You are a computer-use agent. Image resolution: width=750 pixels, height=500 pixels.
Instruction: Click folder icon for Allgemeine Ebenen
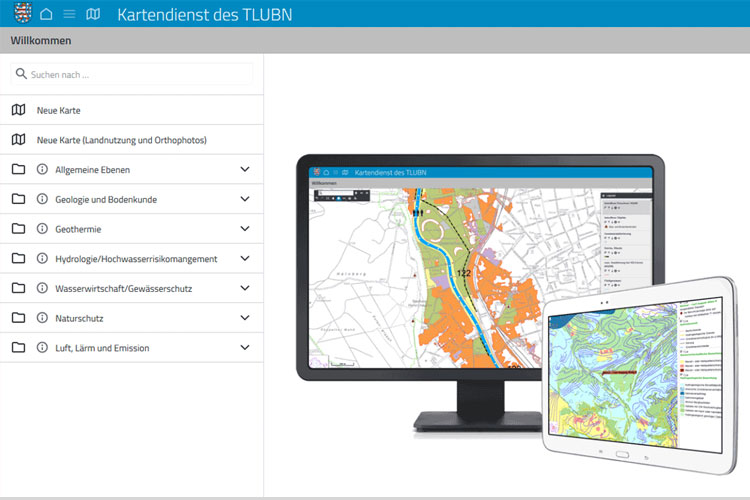[19, 169]
